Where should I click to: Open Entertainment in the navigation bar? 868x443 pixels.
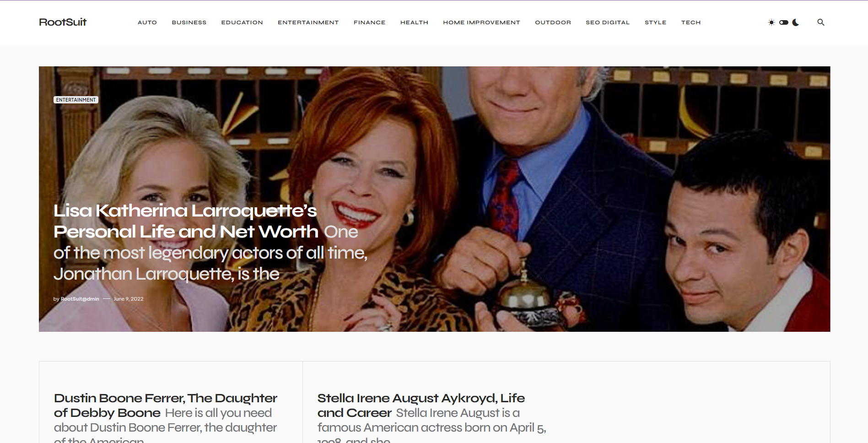coord(308,22)
